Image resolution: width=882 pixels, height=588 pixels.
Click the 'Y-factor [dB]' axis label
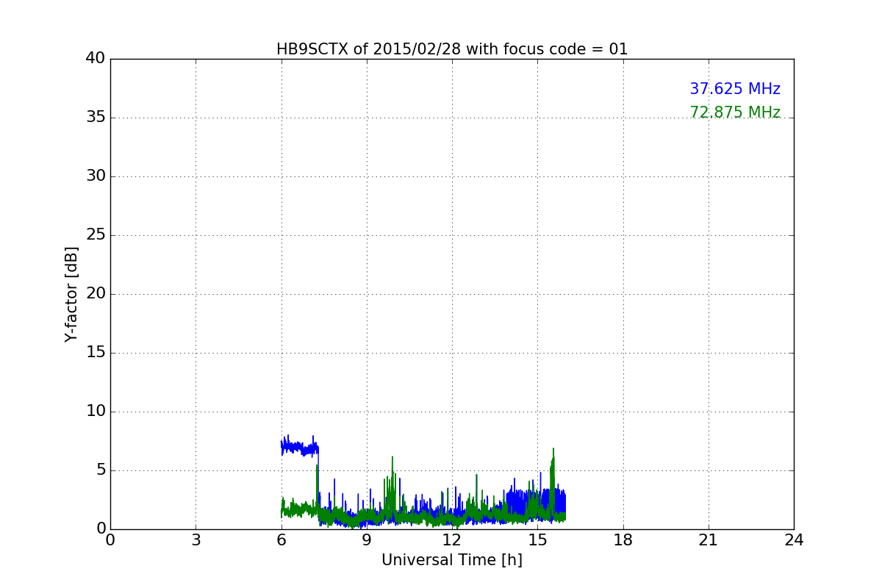click(x=71, y=294)
